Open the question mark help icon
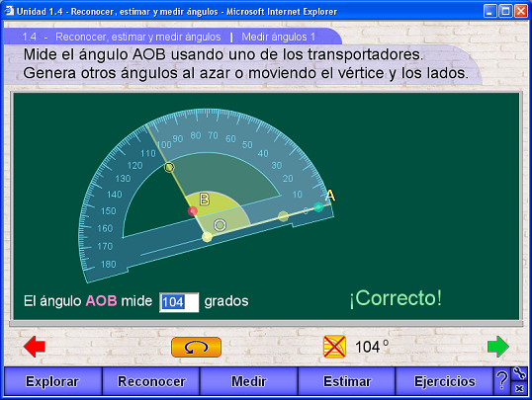Viewport: 532px width, 400px height. (501, 380)
